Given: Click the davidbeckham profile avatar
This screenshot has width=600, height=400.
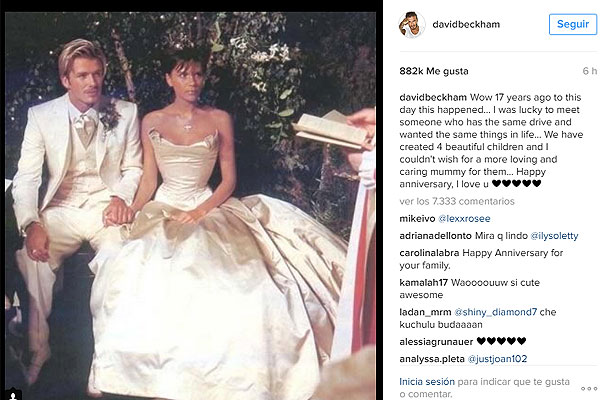Looking at the screenshot, I should [412, 24].
